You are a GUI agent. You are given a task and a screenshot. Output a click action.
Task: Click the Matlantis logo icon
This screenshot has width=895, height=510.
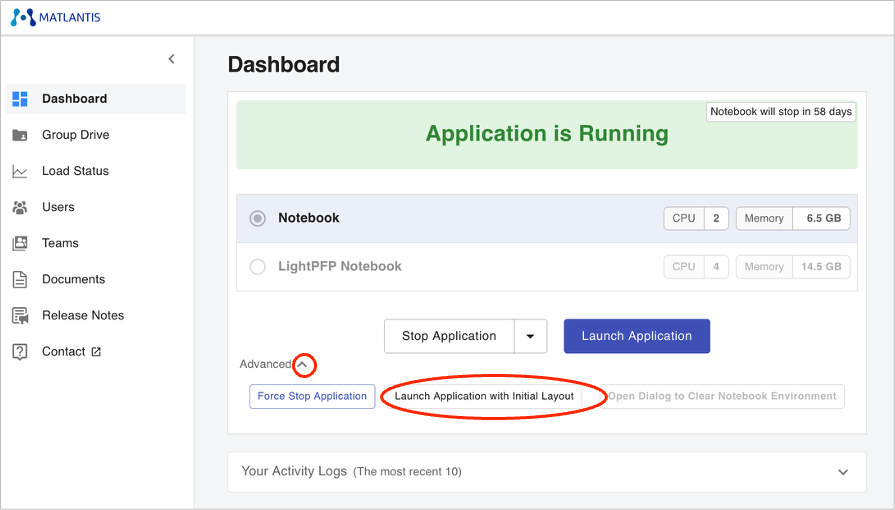pos(23,17)
